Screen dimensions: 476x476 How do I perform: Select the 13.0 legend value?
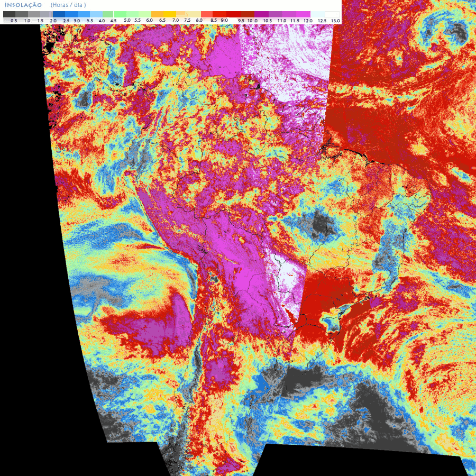(335, 21)
